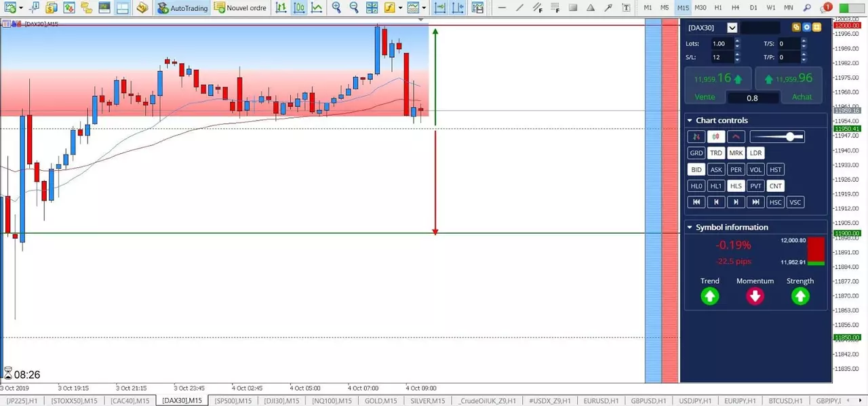Image resolution: width=868 pixels, height=406 pixels.
Task: Switch chart to line chart mode
Action: (x=316, y=7)
